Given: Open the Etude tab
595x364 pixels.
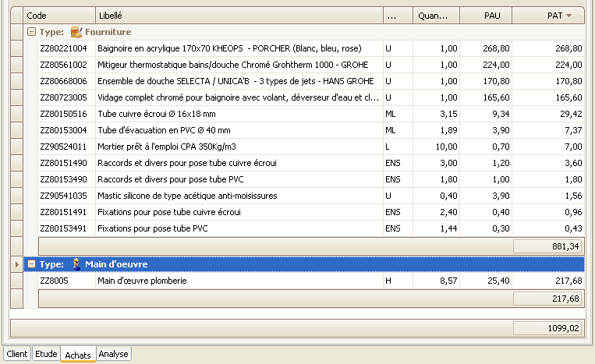Looking at the screenshot, I should (46, 354).
